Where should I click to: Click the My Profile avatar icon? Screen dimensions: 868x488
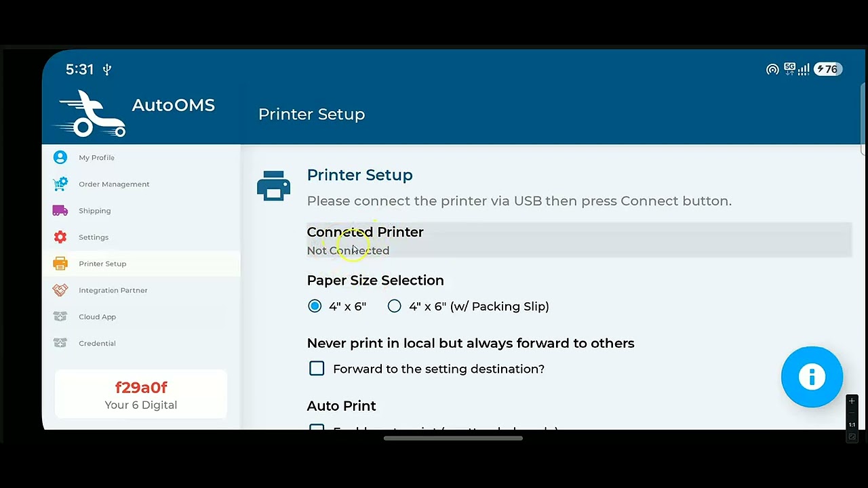(x=60, y=157)
